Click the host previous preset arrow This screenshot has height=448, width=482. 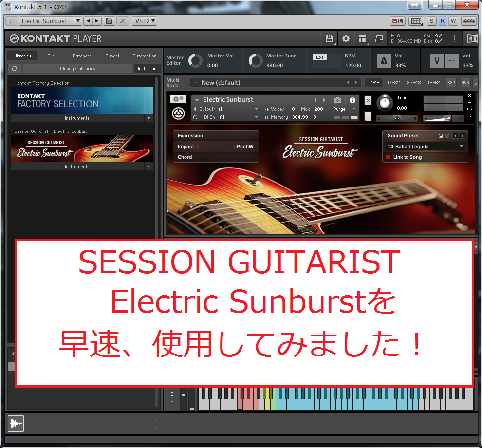coord(88,21)
